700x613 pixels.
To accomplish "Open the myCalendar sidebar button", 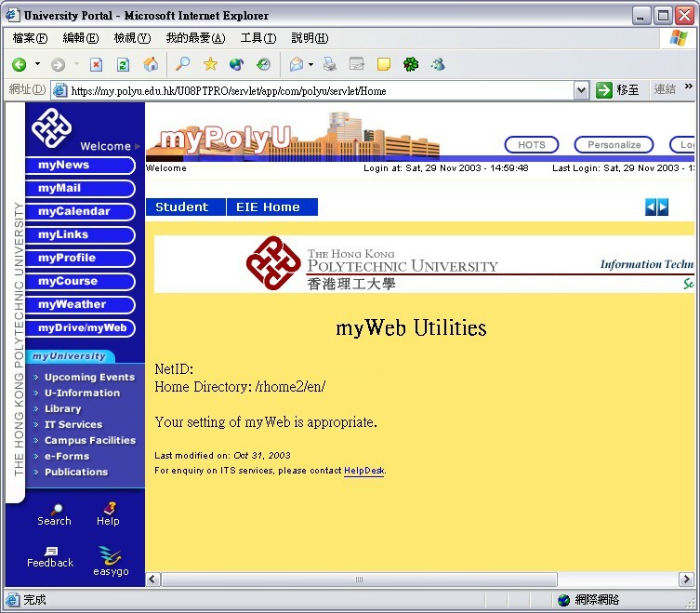I will pyautogui.click(x=80, y=212).
